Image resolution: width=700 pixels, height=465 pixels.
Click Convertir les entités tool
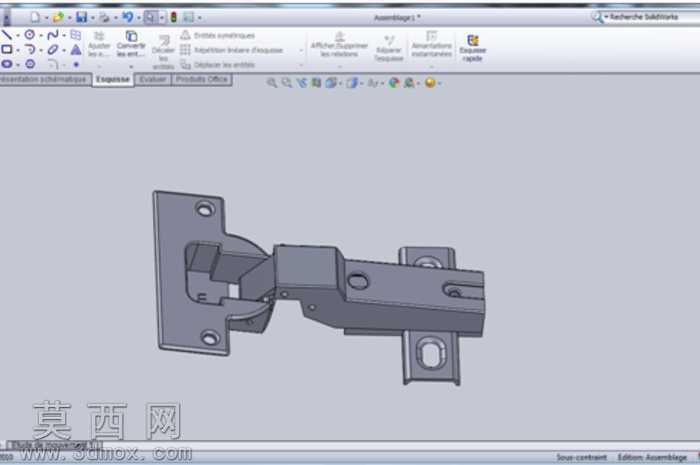(131, 44)
